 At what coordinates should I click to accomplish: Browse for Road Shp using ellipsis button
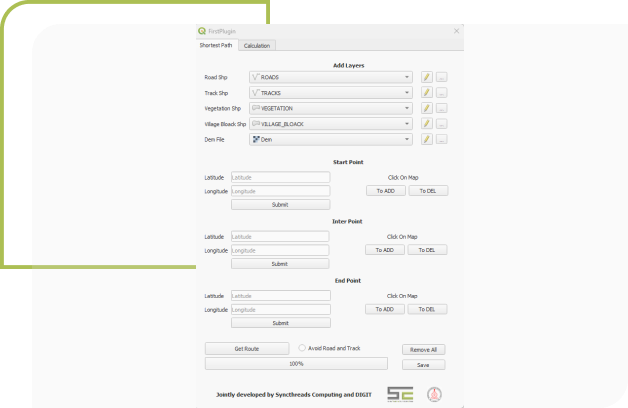coord(441,77)
